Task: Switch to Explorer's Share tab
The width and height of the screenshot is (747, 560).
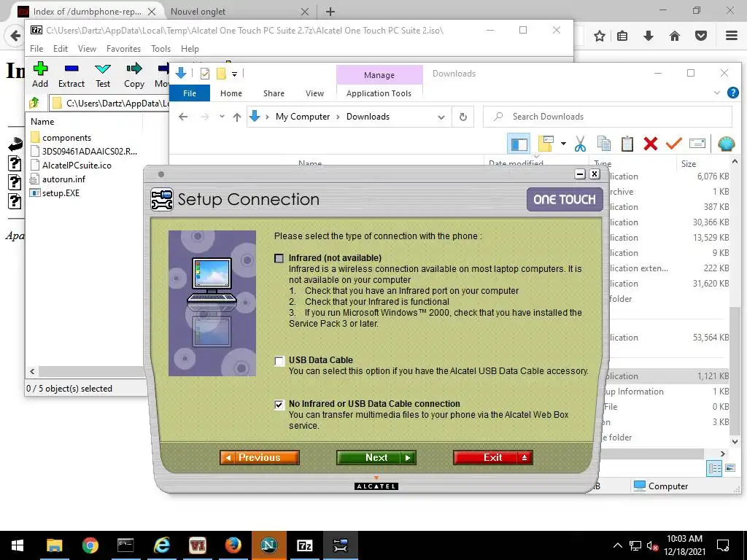Action: point(274,93)
